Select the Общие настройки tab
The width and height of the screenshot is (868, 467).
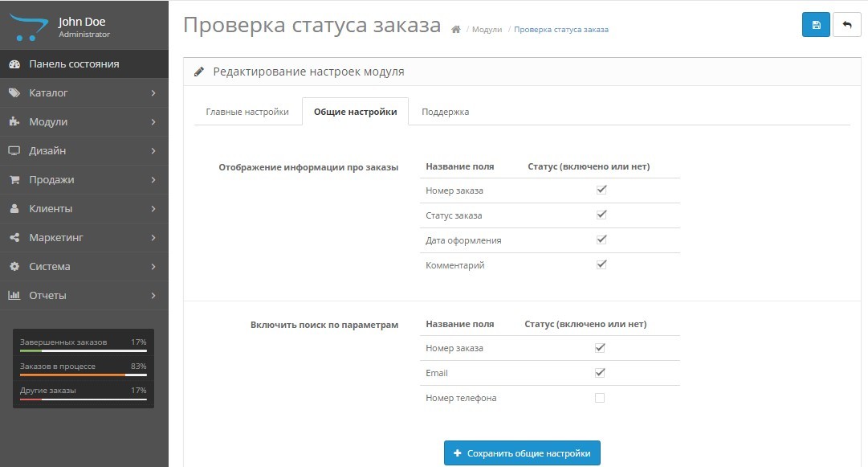pyautogui.click(x=356, y=112)
